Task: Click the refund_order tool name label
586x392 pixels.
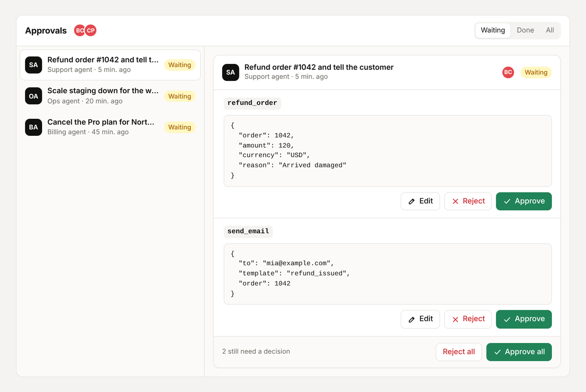Action: 253,103
